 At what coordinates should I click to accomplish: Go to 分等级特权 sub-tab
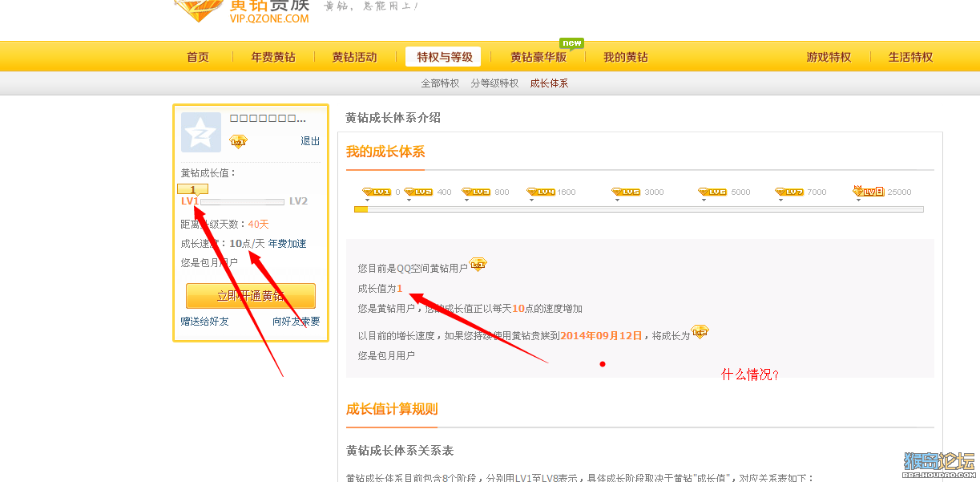494,83
